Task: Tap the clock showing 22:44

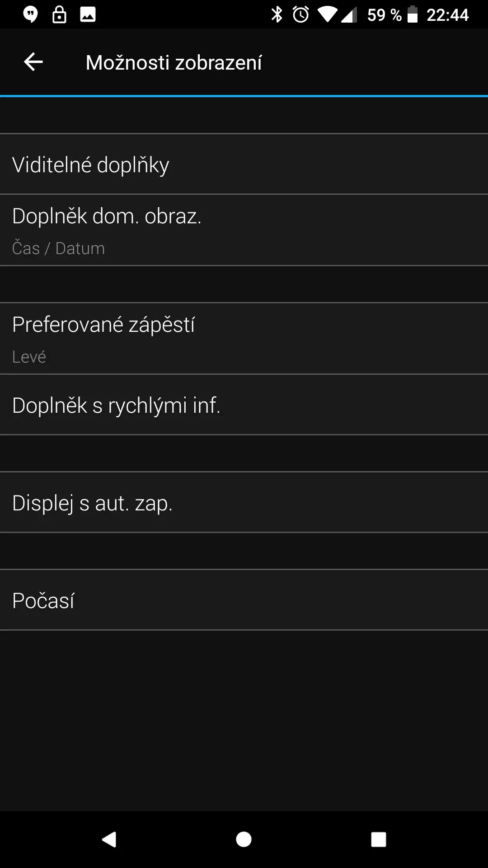Action: [448, 15]
